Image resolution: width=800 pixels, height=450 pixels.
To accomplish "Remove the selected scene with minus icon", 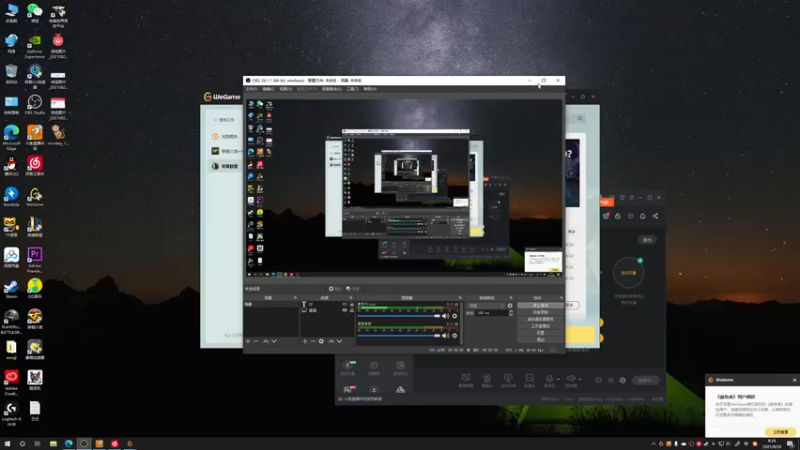I will tap(257, 341).
